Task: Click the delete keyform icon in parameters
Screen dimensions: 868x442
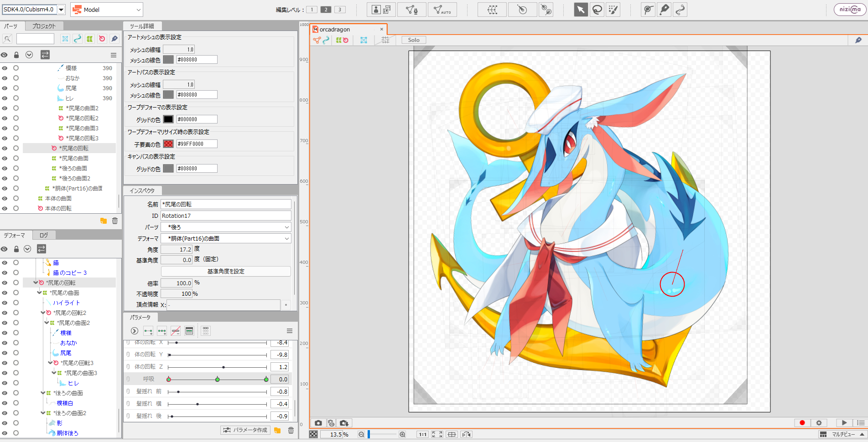Action: (176, 331)
